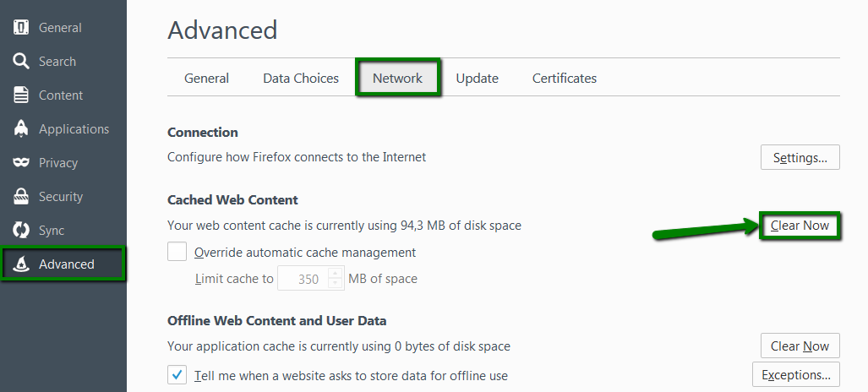The height and width of the screenshot is (392, 868).
Task: Open the Sync arrows icon
Action: point(21,230)
